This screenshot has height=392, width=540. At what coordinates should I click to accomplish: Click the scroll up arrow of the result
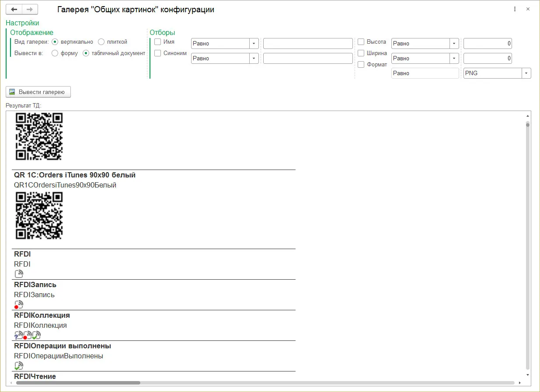tap(528, 116)
